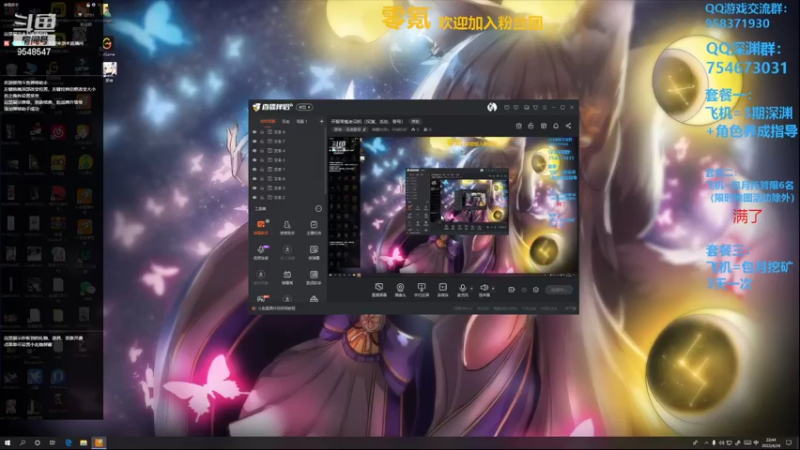Image resolution: width=800 pixels, height=450 pixels.
Task: Hide the 文本 4 layer
Action: coord(255,151)
